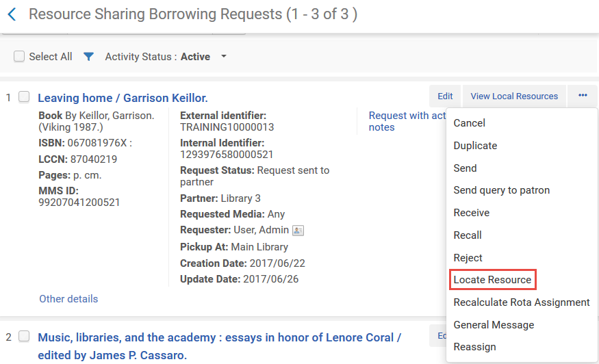Click the External identifier TRAINING10000013
The width and height of the screenshot is (599, 364).
[x=227, y=127]
